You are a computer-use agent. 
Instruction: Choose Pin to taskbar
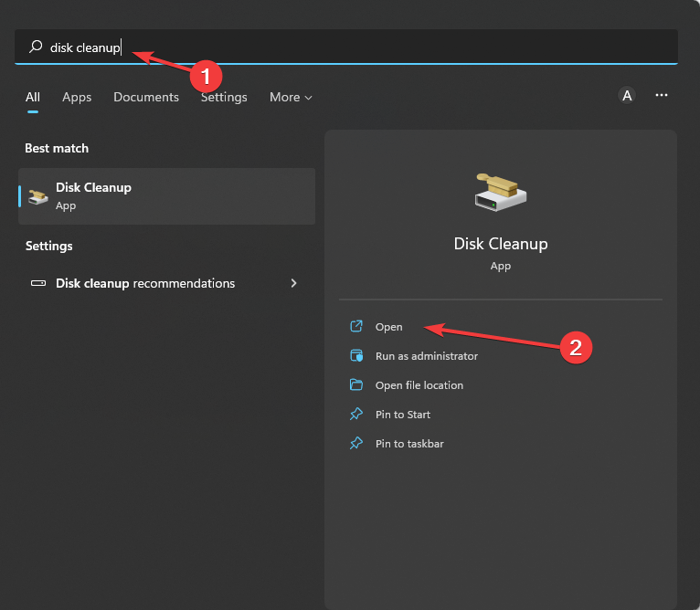click(409, 444)
